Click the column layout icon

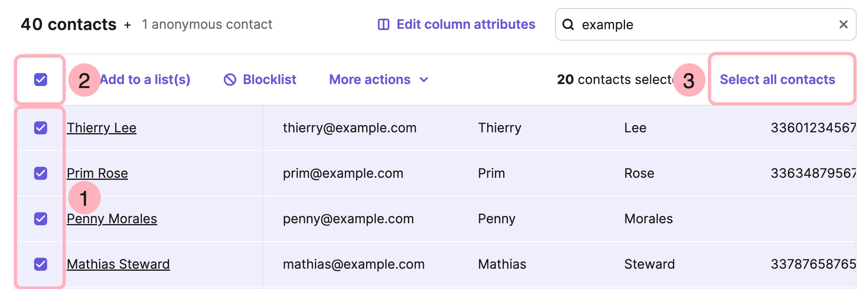pos(383,25)
